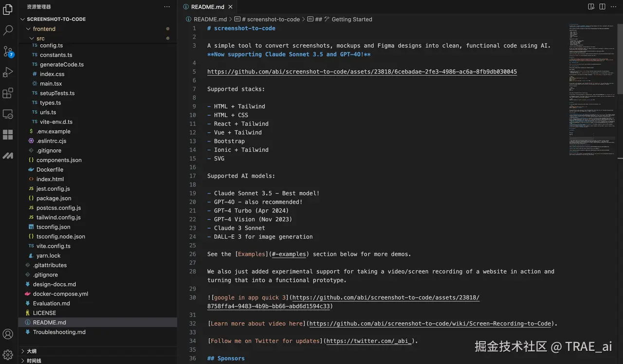
Task: Select the README.md editor tab
Action: (x=207, y=7)
